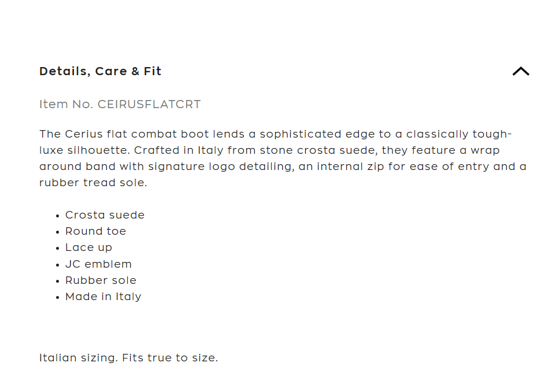Select the 'Lace up' bullet item
Screen dimensions: 541x392
(88, 247)
